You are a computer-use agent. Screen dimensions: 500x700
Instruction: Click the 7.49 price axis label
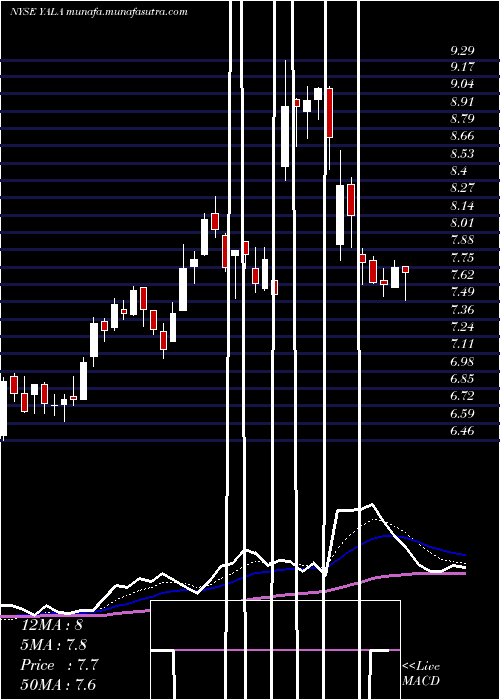[x=462, y=292]
